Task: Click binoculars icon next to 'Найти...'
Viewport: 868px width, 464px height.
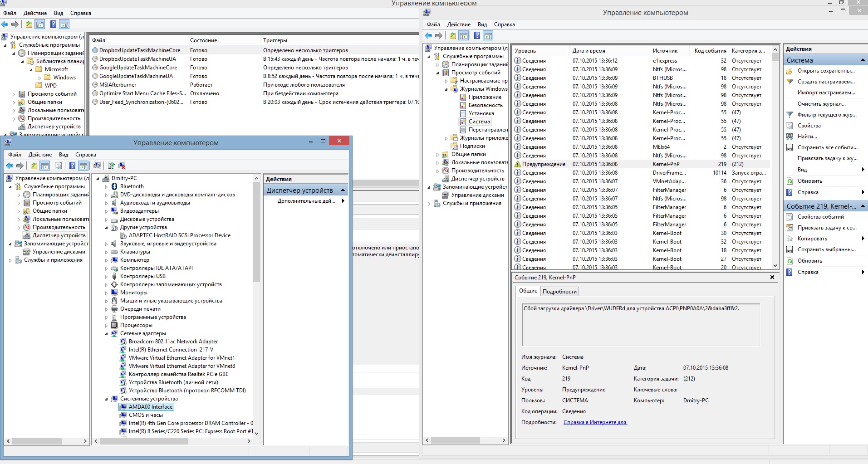Action: 790,137
